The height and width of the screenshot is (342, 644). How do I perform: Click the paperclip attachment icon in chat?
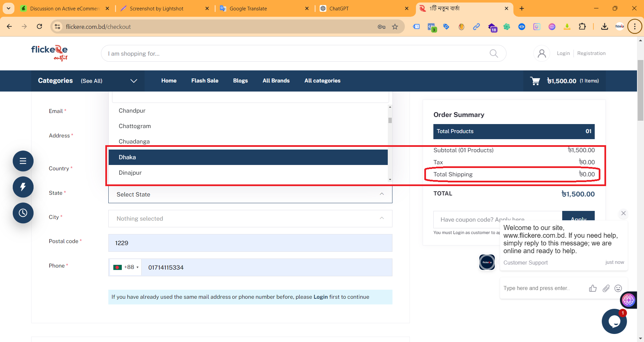606,288
